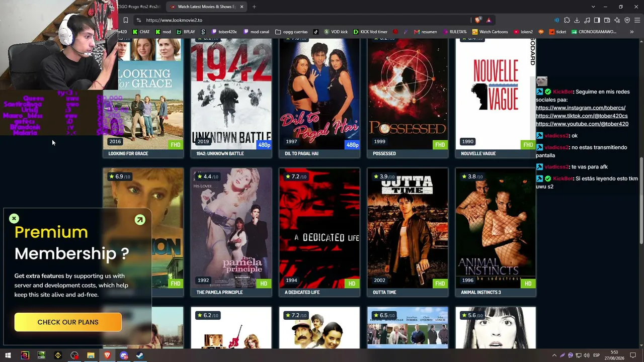
Task: Open the NVIDIA app in the taskbar
Action: [41, 355]
